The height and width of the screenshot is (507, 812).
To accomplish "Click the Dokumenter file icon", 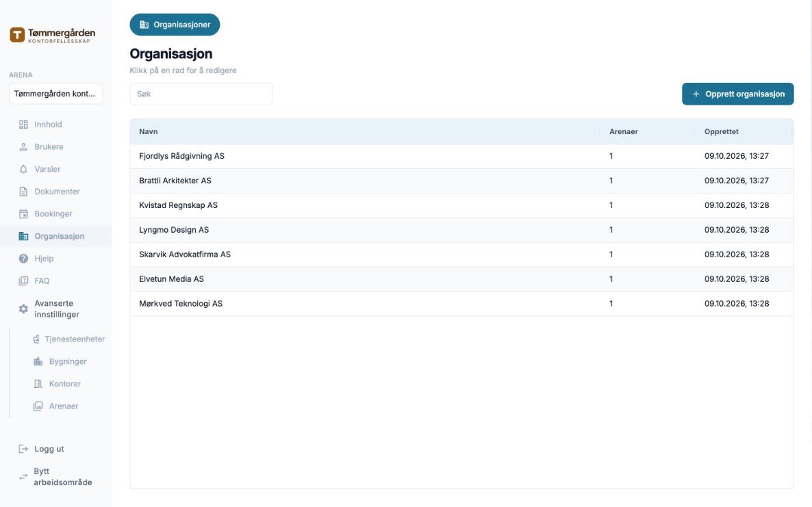I will click(23, 192).
